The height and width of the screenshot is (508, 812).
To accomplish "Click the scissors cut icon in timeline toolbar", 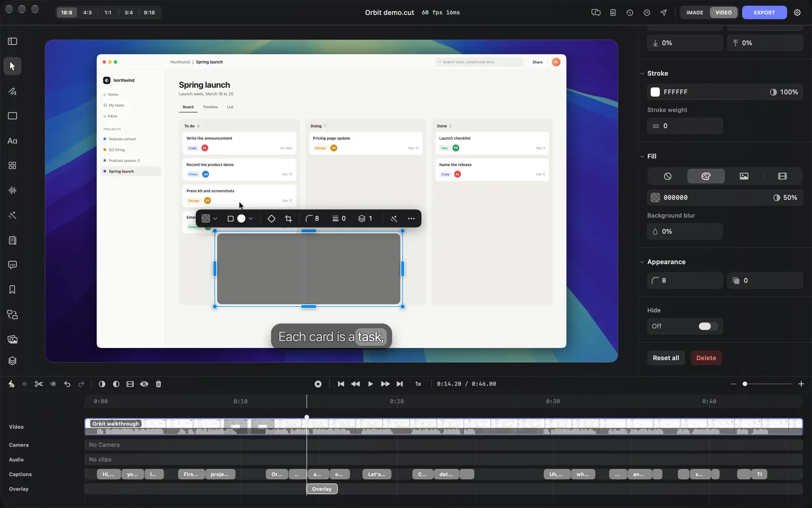I will pyautogui.click(x=39, y=384).
